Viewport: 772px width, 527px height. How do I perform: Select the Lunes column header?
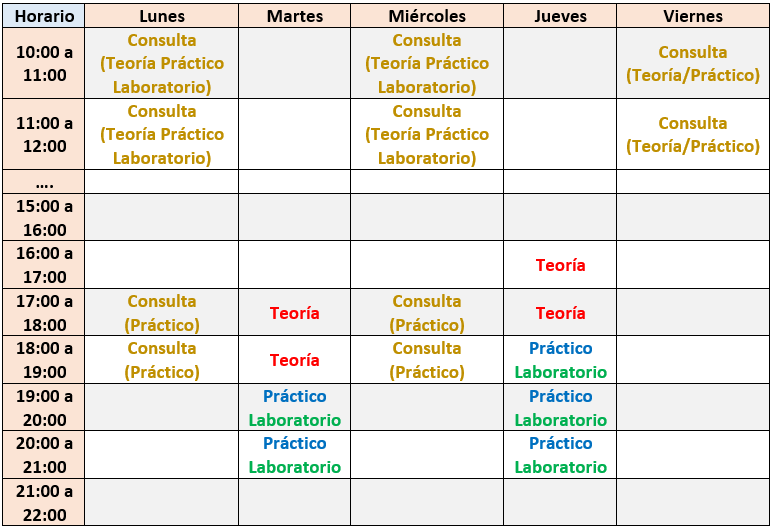(161, 16)
